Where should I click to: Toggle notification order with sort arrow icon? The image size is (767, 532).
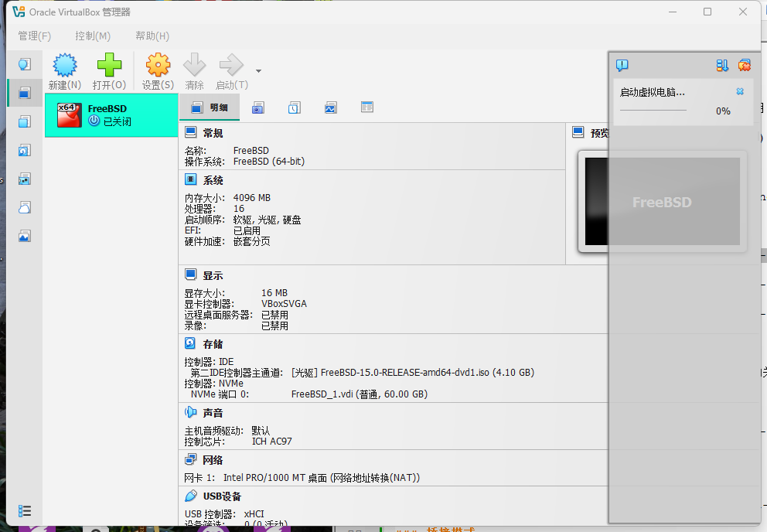[x=722, y=65]
